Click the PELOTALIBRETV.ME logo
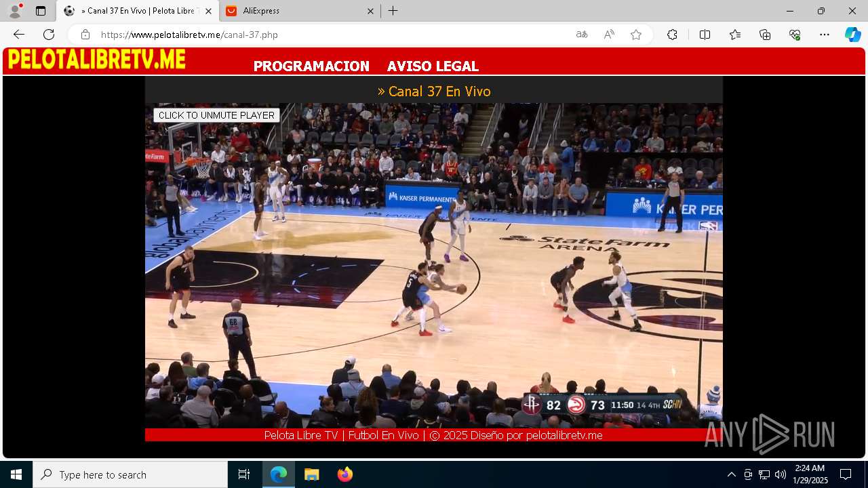The width and height of the screenshot is (868, 488). (x=96, y=60)
